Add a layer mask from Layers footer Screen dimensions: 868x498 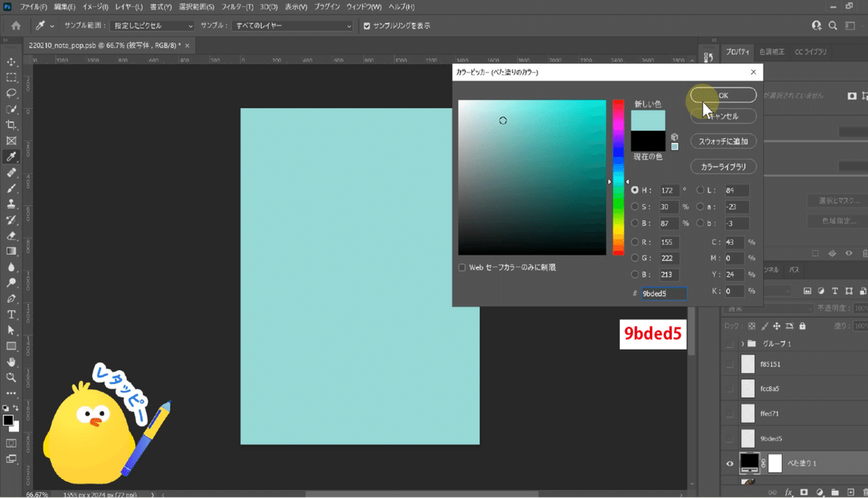[804, 492]
